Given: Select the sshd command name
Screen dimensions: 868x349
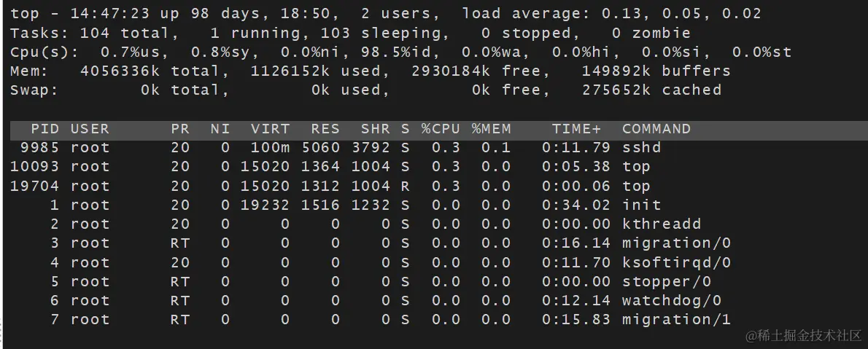Looking at the screenshot, I should (x=642, y=148).
